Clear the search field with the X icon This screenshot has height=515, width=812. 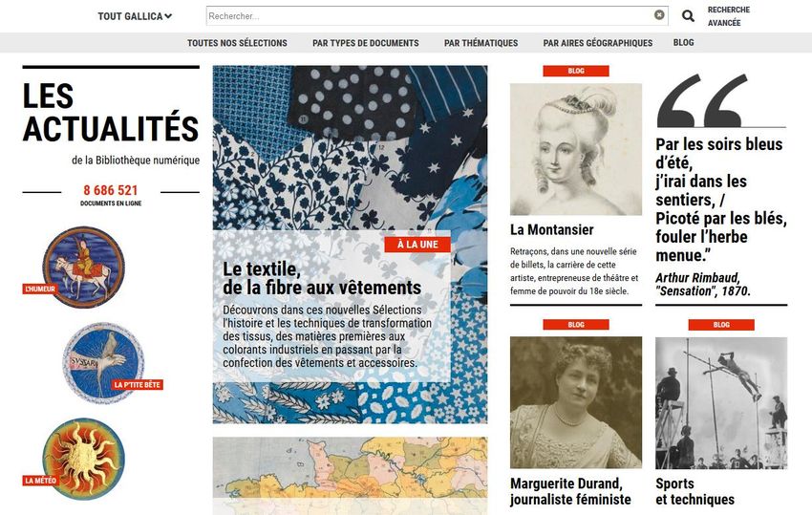pos(659,15)
